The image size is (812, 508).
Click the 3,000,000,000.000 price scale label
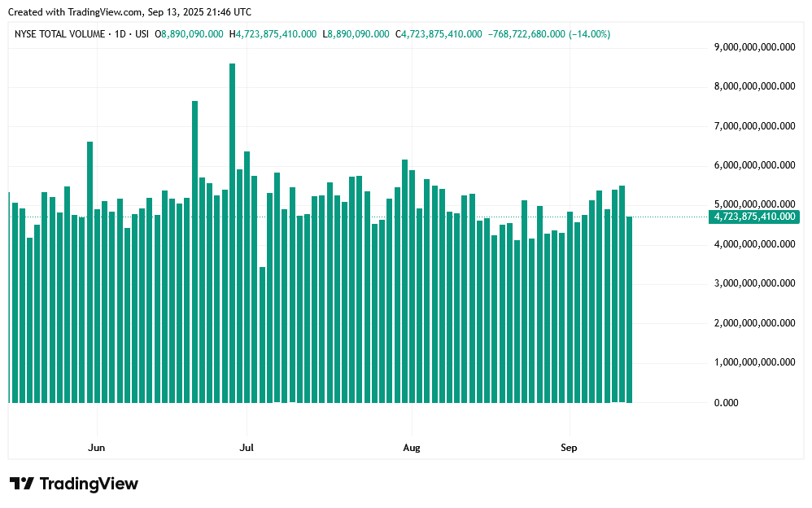(x=754, y=284)
